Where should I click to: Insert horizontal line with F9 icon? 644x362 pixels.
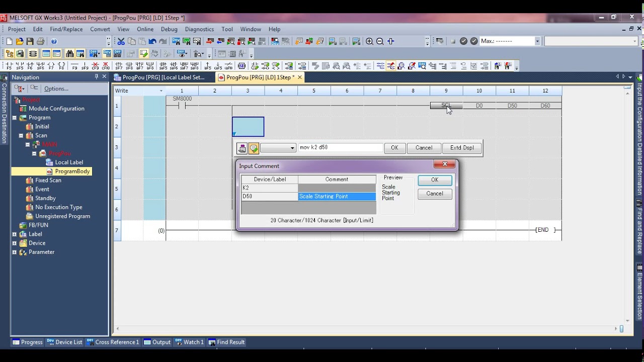coord(74,66)
